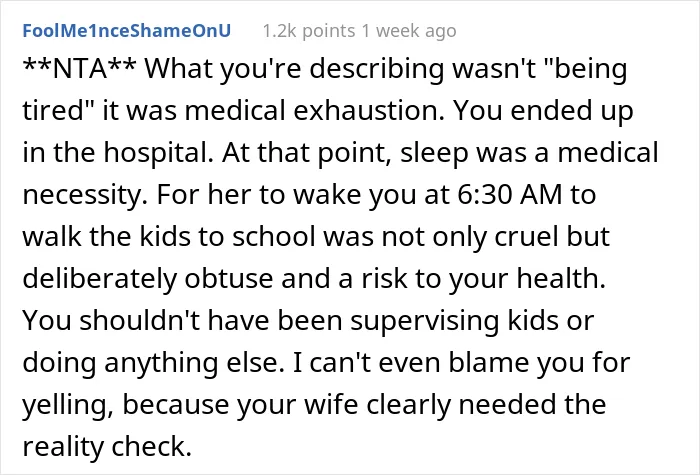
Task: Click the phrase 'deliberately obtuse'
Action: click(149, 278)
